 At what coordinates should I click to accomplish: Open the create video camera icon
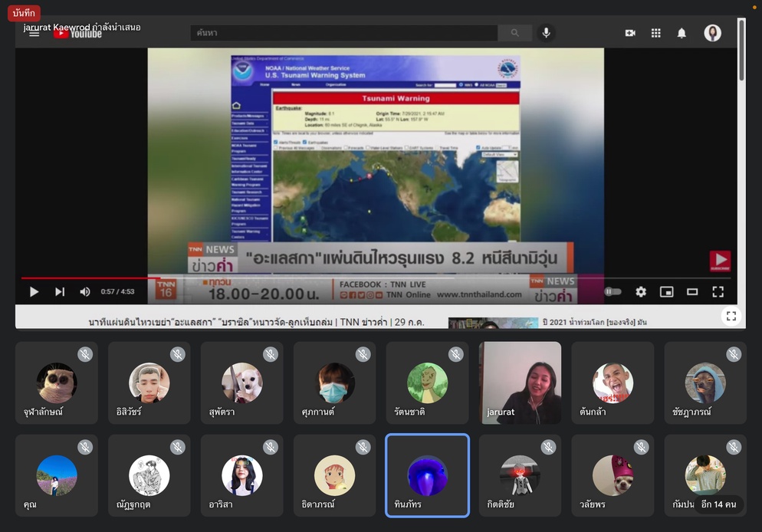click(630, 33)
